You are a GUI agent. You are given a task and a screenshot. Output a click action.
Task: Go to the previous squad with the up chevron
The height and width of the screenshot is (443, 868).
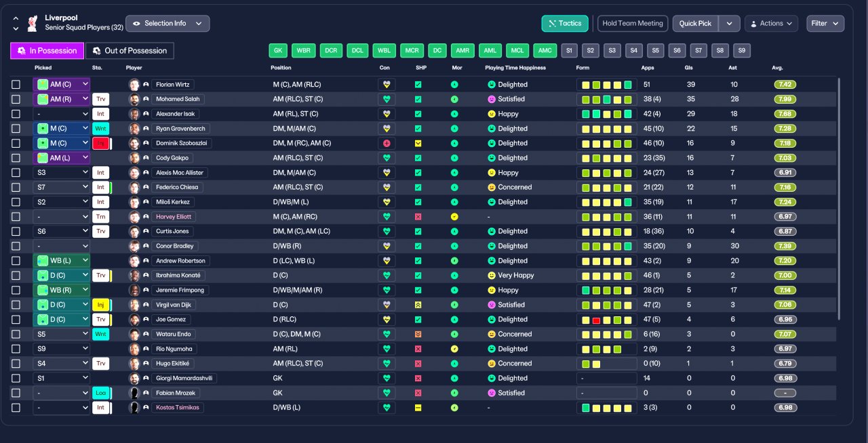pos(16,20)
